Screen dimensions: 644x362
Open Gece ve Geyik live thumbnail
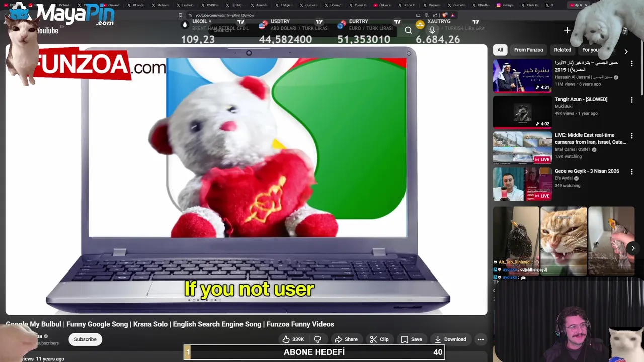coord(522,184)
